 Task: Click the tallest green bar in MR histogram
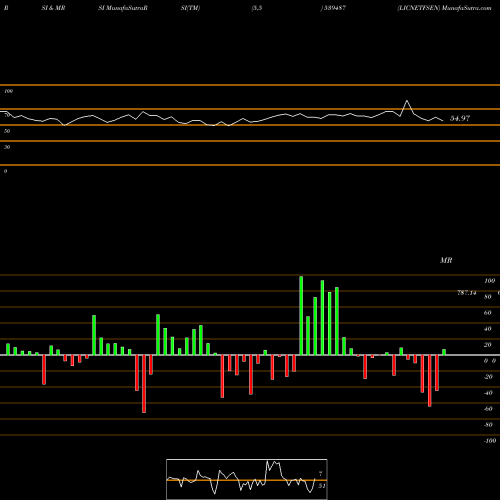[301, 316]
